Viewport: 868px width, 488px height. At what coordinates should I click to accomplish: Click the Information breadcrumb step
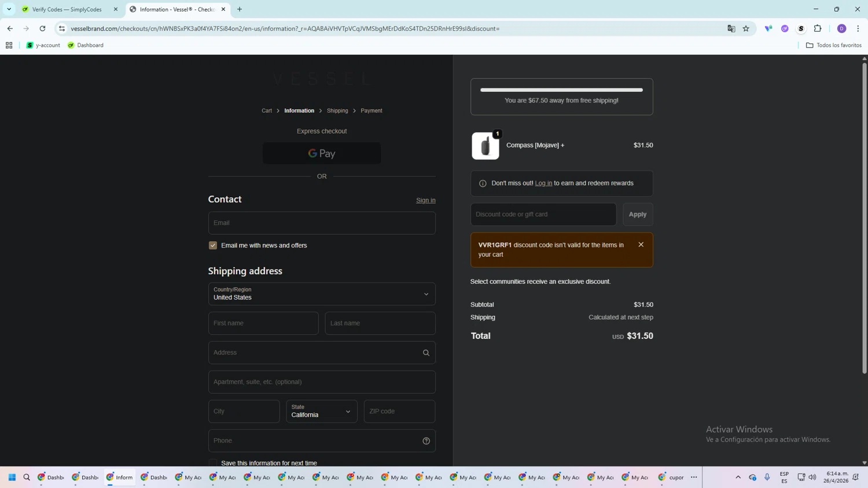(299, 110)
